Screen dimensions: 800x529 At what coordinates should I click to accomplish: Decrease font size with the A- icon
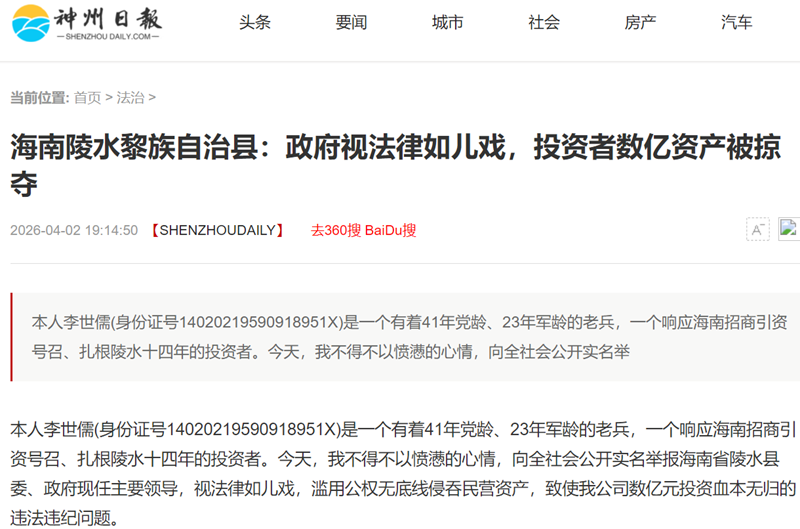point(757,230)
